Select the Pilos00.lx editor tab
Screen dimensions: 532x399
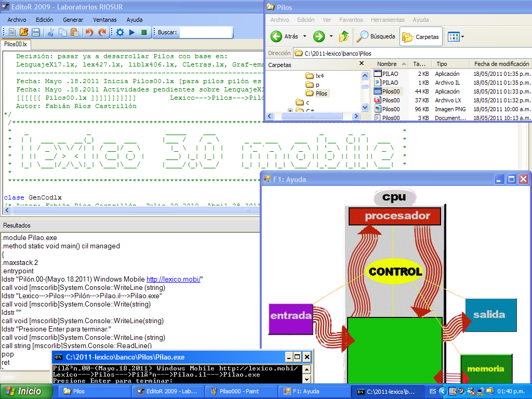pos(15,45)
